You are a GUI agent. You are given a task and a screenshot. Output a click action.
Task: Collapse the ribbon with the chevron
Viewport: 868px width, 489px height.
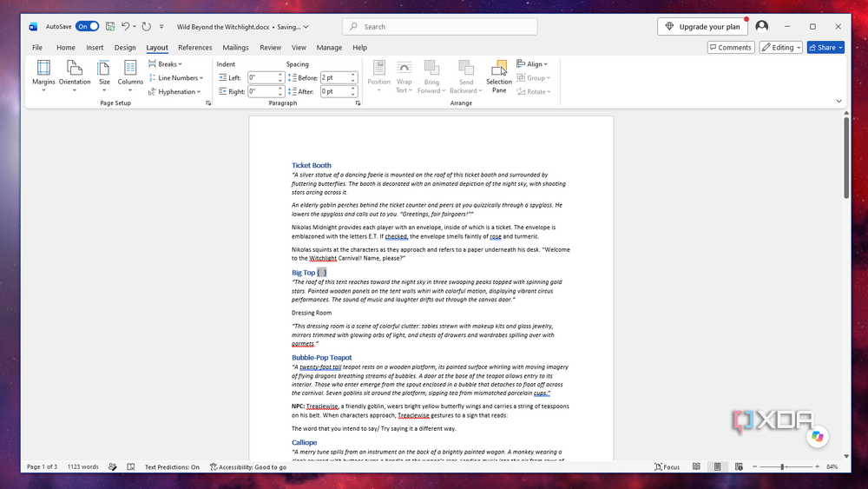point(838,101)
